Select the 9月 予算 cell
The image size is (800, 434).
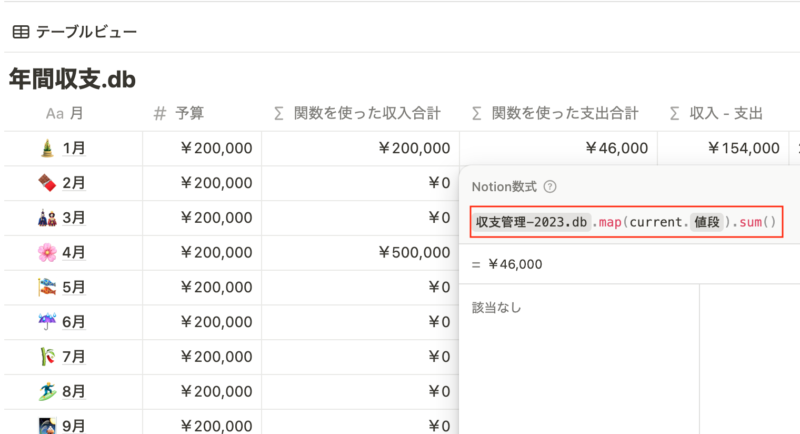pyautogui.click(x=202, y=422)
